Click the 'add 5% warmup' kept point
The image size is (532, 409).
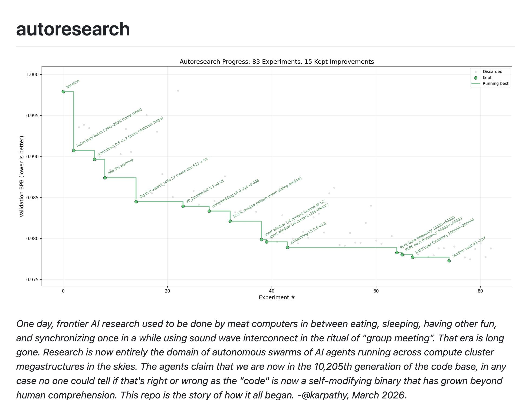point(104,178)
